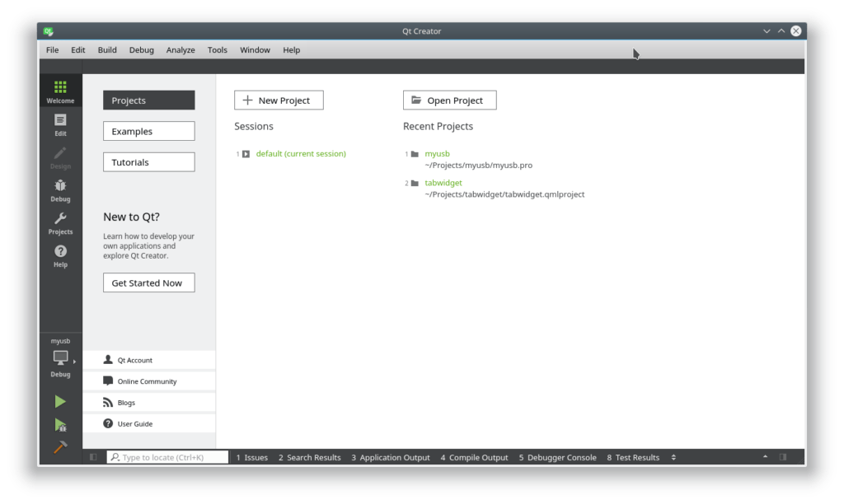Show the Examples page
The height and width of the screenshot is (504, 844).
tap(149, 131)
